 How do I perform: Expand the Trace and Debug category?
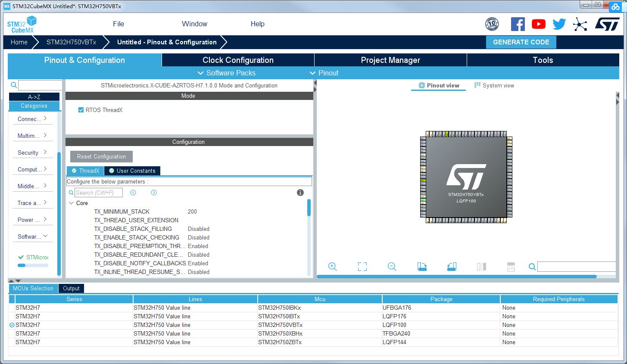pyautogui.click(x=32, y=203)
